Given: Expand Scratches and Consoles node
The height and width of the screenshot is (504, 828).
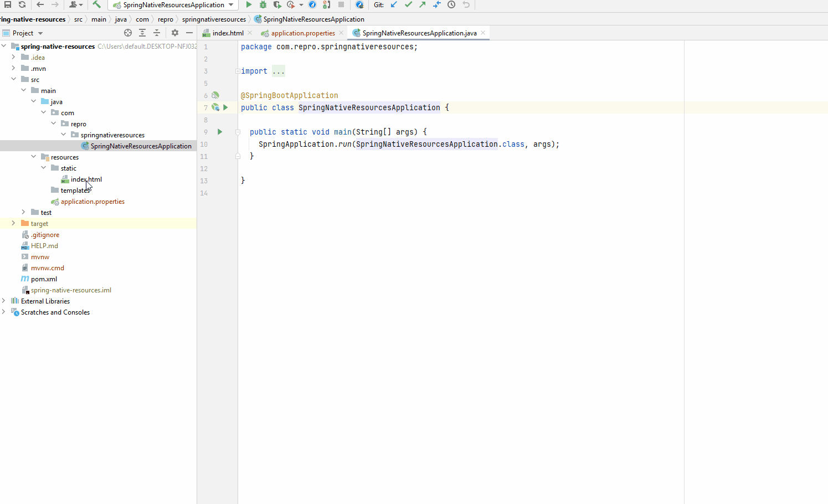Looking at the screenshot, I should 4,312.
